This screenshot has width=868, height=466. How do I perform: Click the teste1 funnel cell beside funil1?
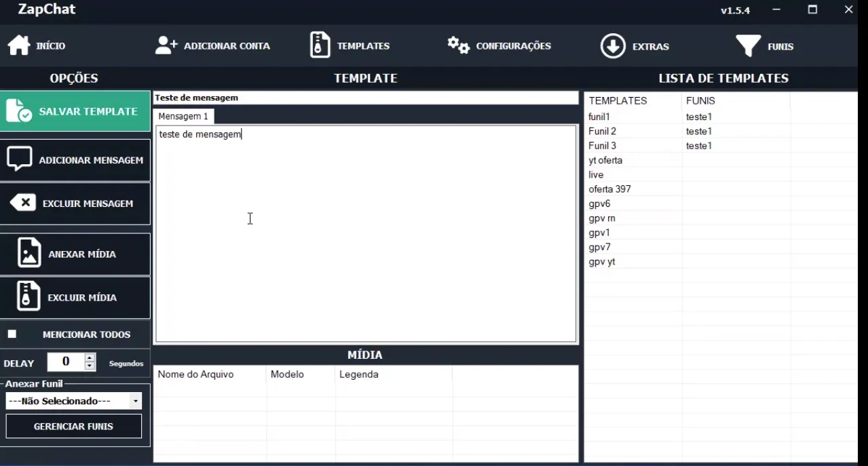coord(699,117)
